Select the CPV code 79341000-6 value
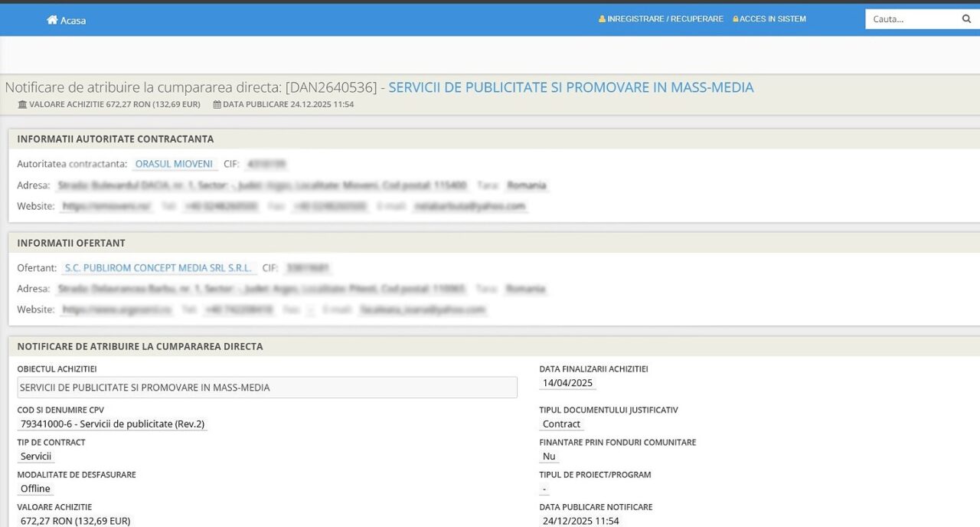Screen dimensions: 980x527 pos(113,424)
